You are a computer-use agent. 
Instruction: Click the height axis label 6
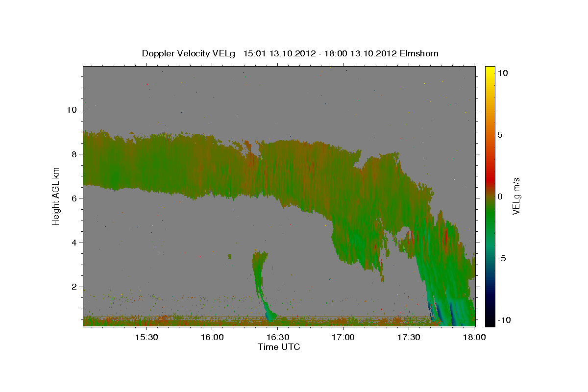coord(74,198)
